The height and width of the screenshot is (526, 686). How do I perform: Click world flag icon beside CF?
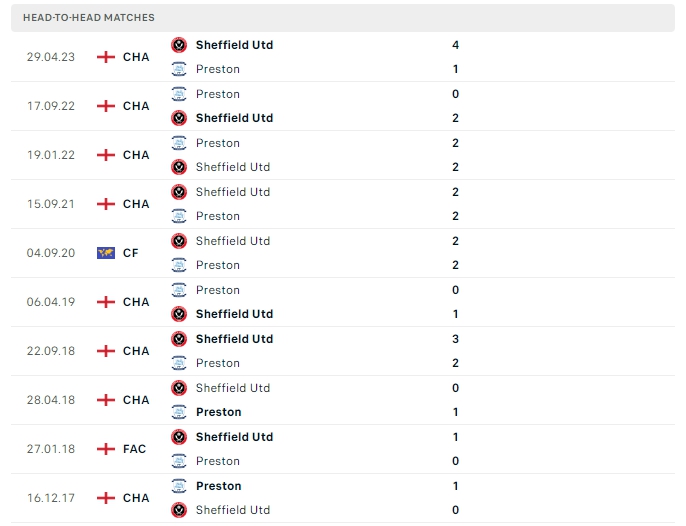[x=106, y=253]
